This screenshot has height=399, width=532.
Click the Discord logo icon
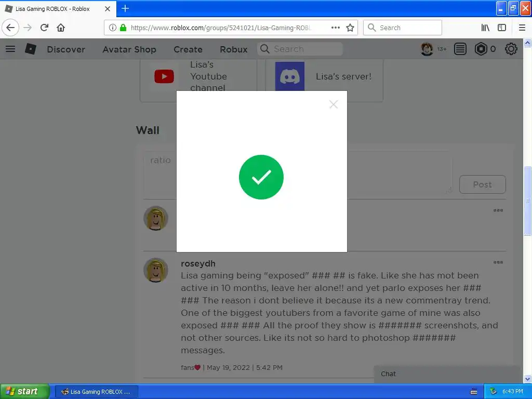(290, 76)
